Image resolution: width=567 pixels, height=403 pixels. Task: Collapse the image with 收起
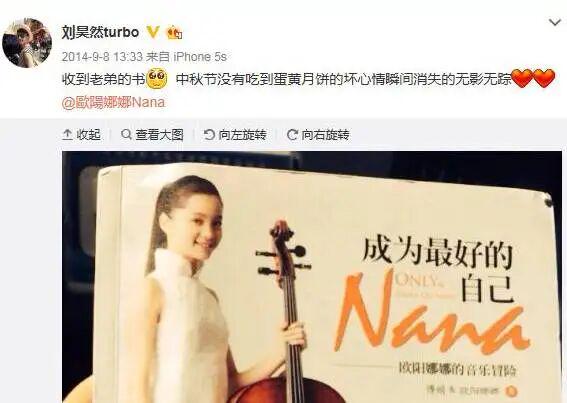tap(81, 135)
